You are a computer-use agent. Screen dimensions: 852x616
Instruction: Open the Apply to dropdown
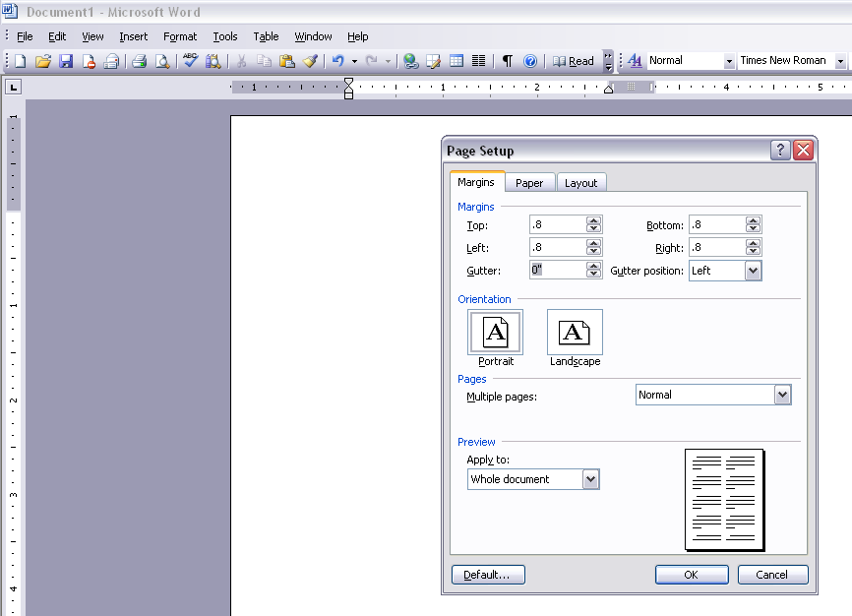pyautogui.click(x=590, y=479)
